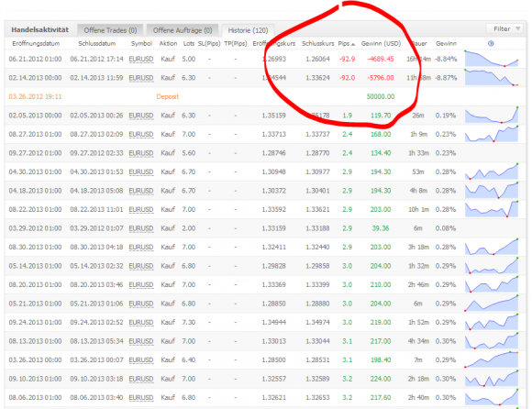View sparkline chart for 03.26.2013 trade

(492, 359)
